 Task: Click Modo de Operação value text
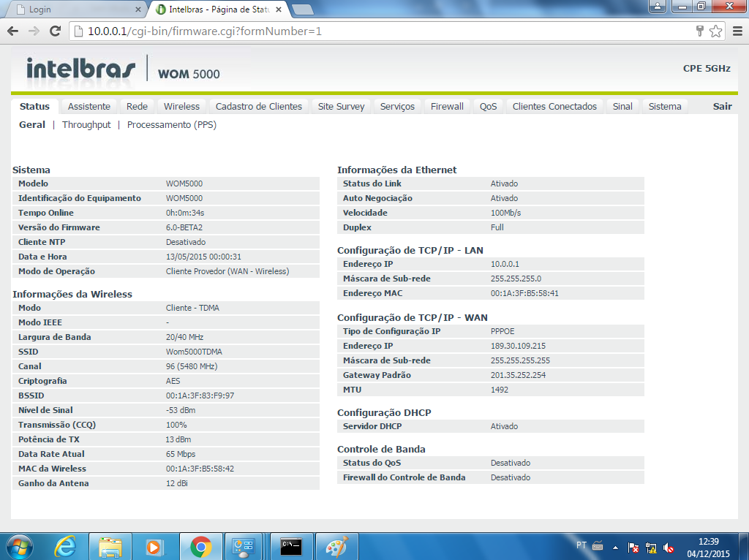click(227, 271)
